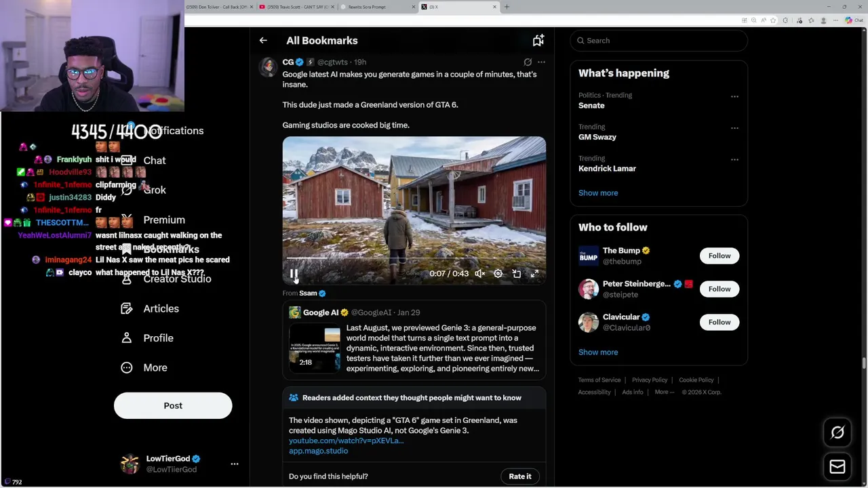The height and width of the screenshot is (488, 868).
Task: Click the page scrollbar thumb
Action: (864, 363)
